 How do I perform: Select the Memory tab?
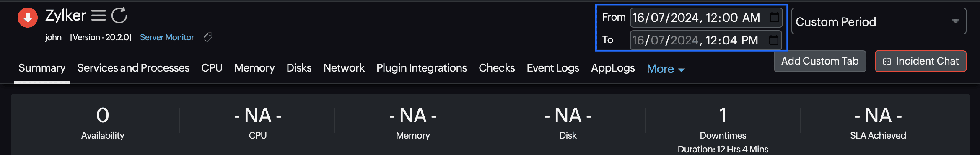[254, 68]
